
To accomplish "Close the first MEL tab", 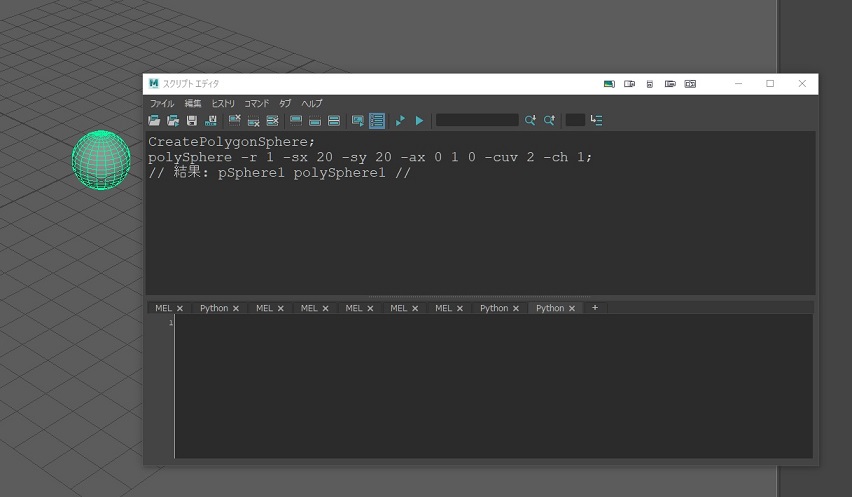I will pyautogui.click(x=180, y=309).
